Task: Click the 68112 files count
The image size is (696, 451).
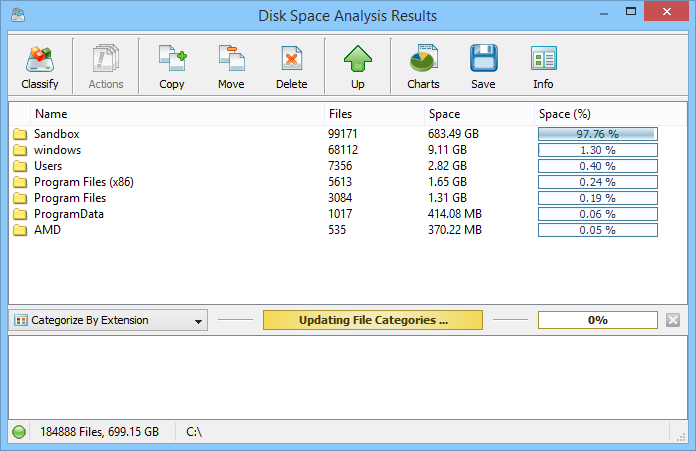Action: coord(343,150)
